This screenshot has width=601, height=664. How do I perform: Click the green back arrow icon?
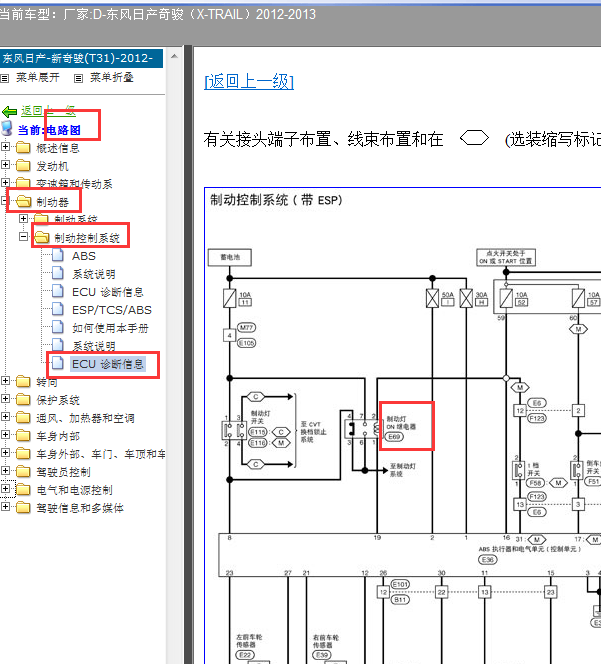point(9,112)
